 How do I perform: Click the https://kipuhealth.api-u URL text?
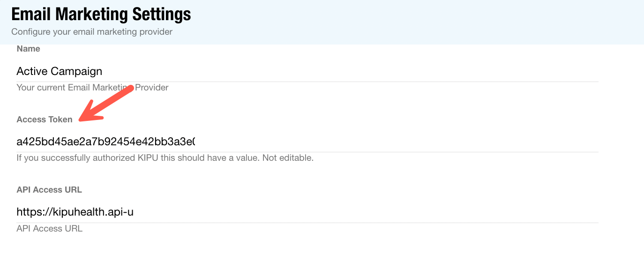click(x=75, y=212)
